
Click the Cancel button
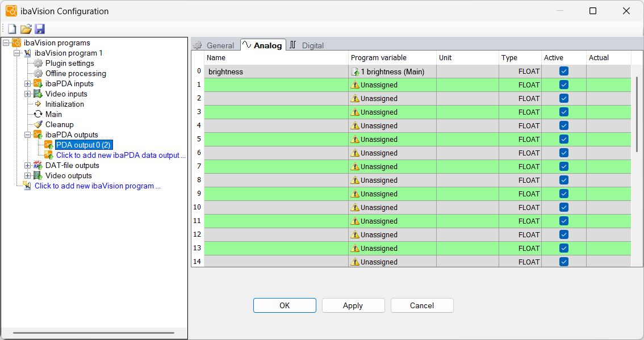click(422, 305)
